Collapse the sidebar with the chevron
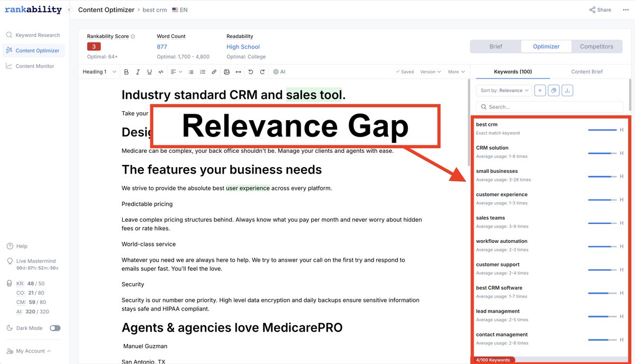This screenshot has width=635, height=364. pos(69,10)
